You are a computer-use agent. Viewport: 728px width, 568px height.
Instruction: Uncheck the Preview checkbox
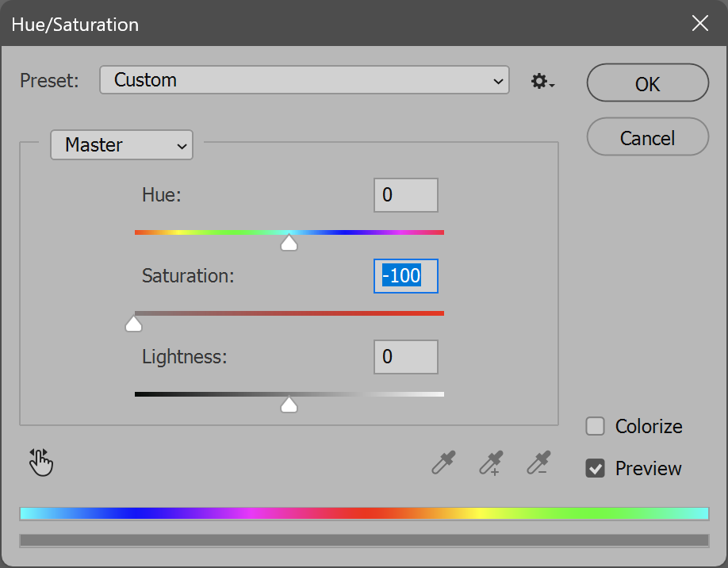595,468
